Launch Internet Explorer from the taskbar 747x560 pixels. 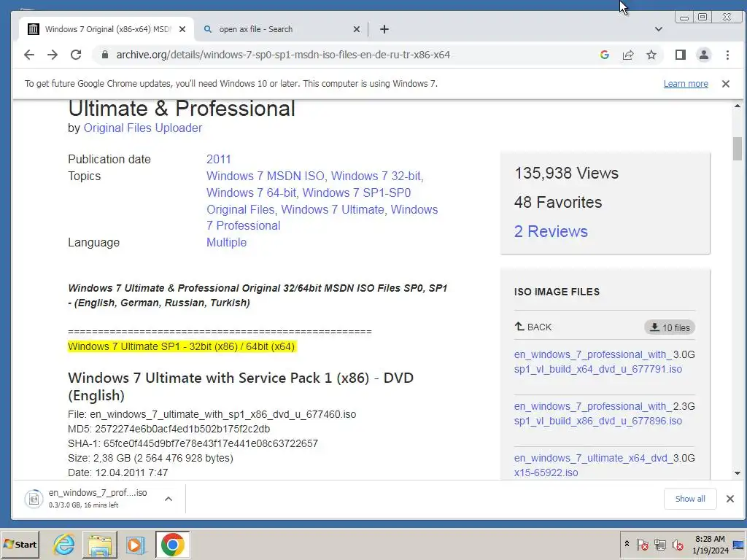63,544
